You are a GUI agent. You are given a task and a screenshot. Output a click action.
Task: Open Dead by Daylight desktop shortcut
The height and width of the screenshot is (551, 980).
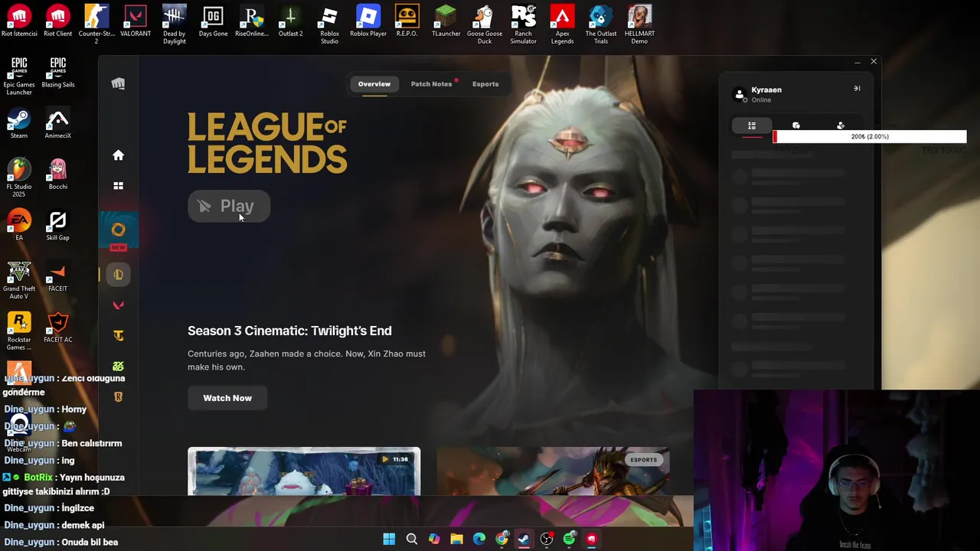(x=174, y=24)
